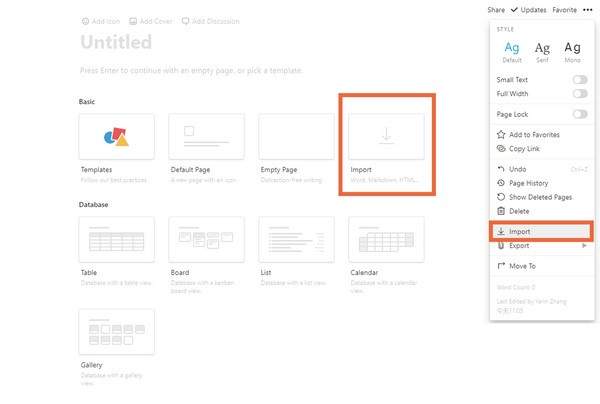Choose Show Deleted Pages menu entry
The width and height of the screenshot is (600, 404).
[x=542, y=197]
